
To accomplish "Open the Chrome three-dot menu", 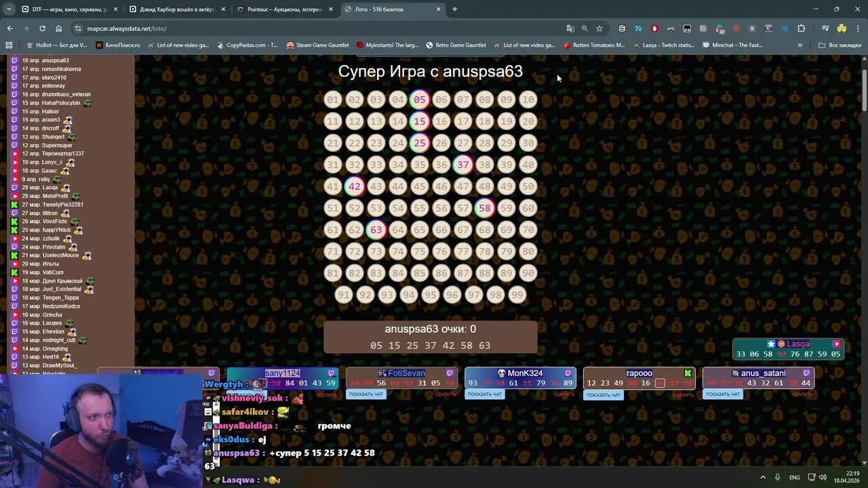I will click(x=858, y=28).
